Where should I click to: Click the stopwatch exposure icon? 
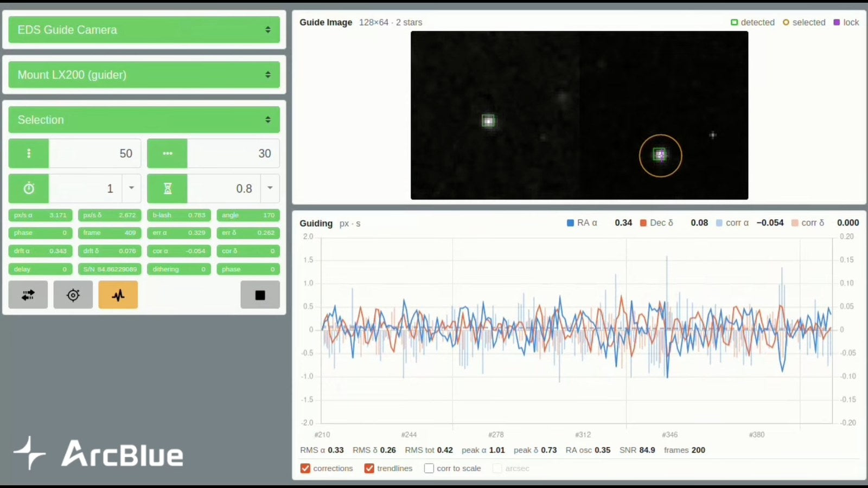click(29, 188)
